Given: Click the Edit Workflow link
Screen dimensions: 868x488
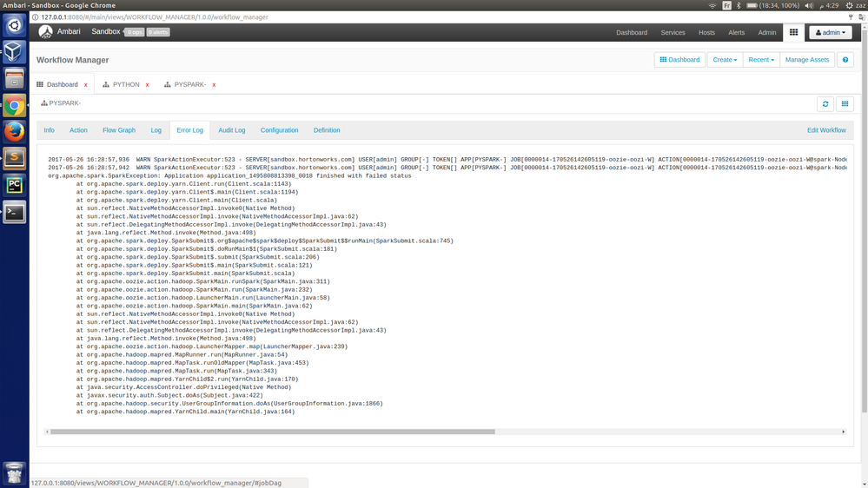Looking at the screenshot, I should coord(826,130).
